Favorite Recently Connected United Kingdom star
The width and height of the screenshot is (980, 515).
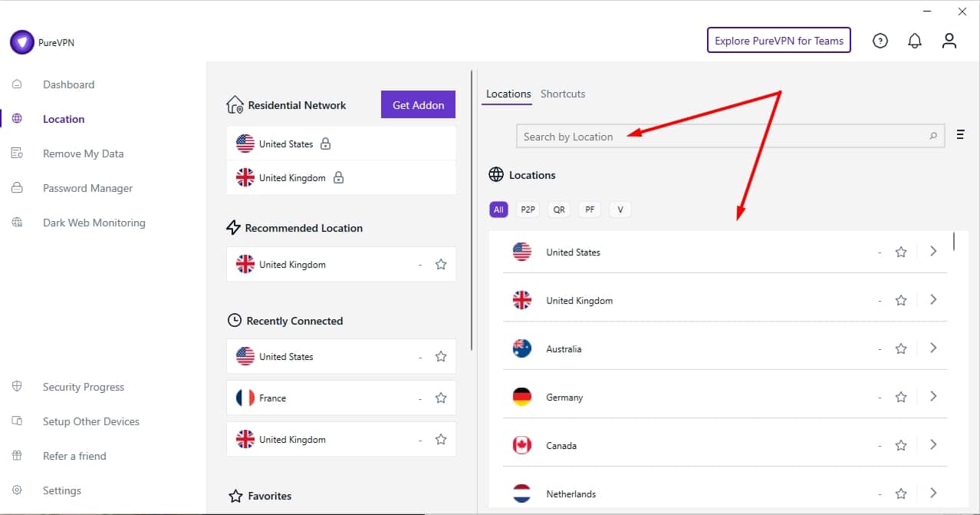point(441,439)
